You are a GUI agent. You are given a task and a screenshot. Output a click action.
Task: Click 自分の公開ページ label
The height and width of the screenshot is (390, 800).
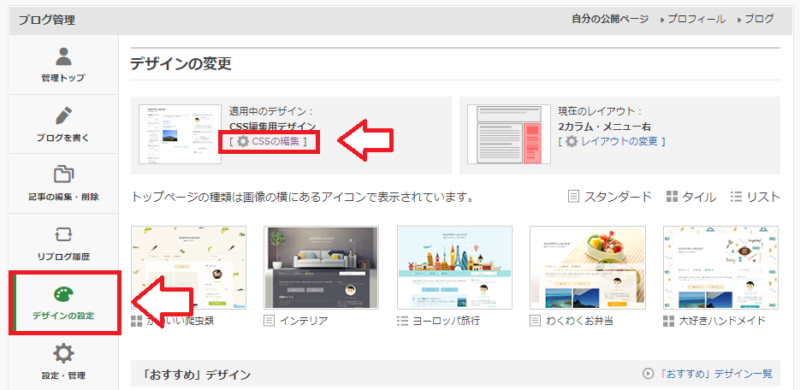coord(610,19)
